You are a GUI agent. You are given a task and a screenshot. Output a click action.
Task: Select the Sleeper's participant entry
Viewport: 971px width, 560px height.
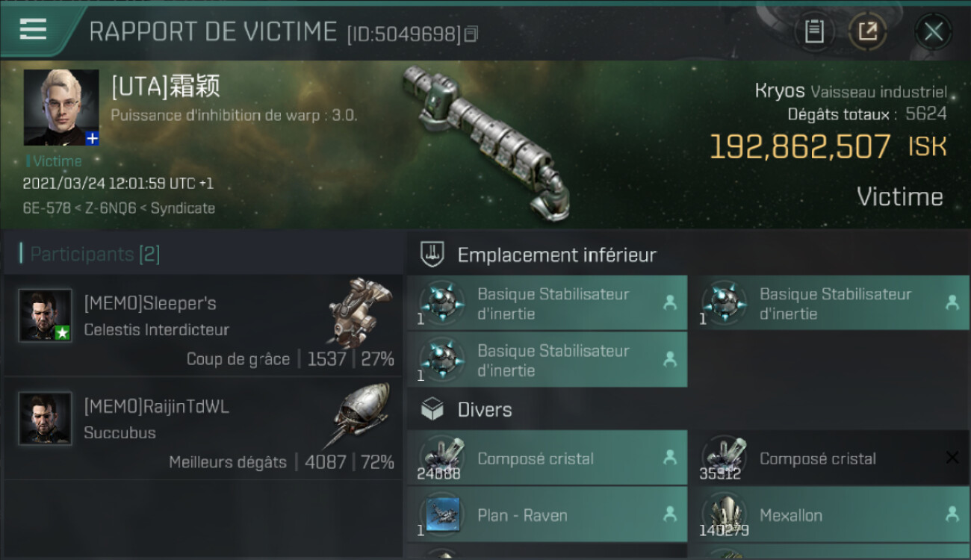pyautogui.click(x=203, y=326)
